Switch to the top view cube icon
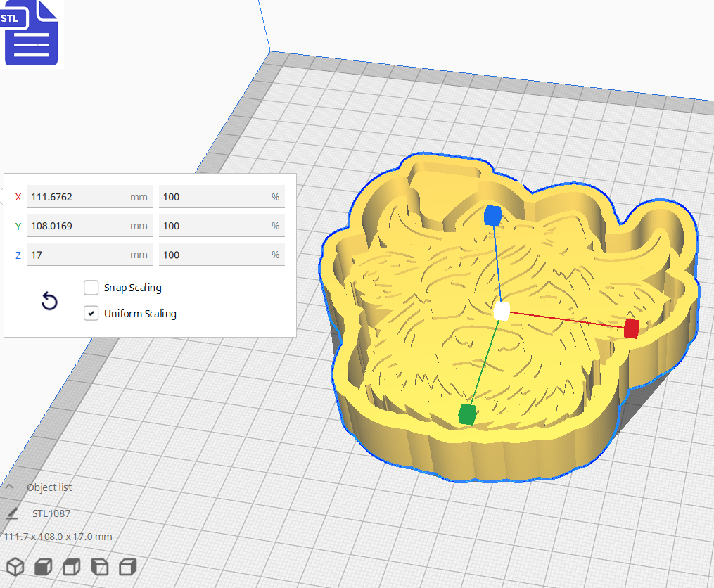The width and height of the screenshot is (714, 588). pyautogui.click(x=70, y=566)
